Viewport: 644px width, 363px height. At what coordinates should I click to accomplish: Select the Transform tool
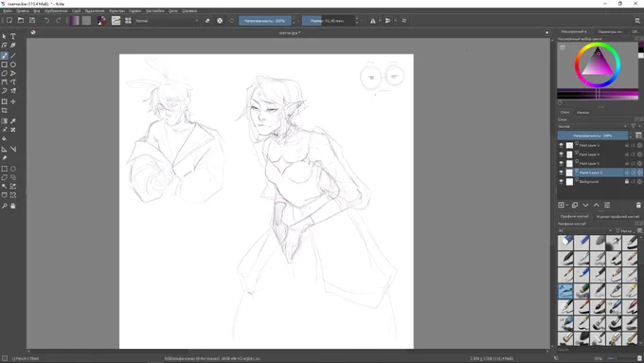5,101
